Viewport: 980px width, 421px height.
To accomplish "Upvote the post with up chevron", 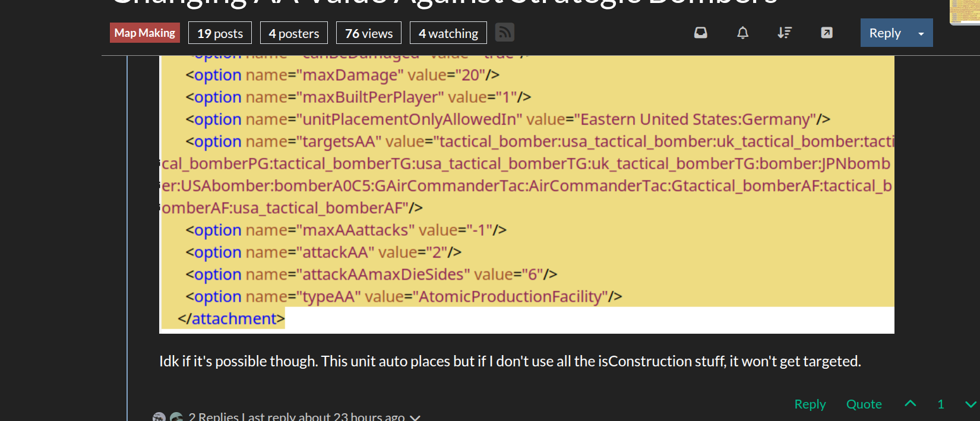I will [911, 404].
